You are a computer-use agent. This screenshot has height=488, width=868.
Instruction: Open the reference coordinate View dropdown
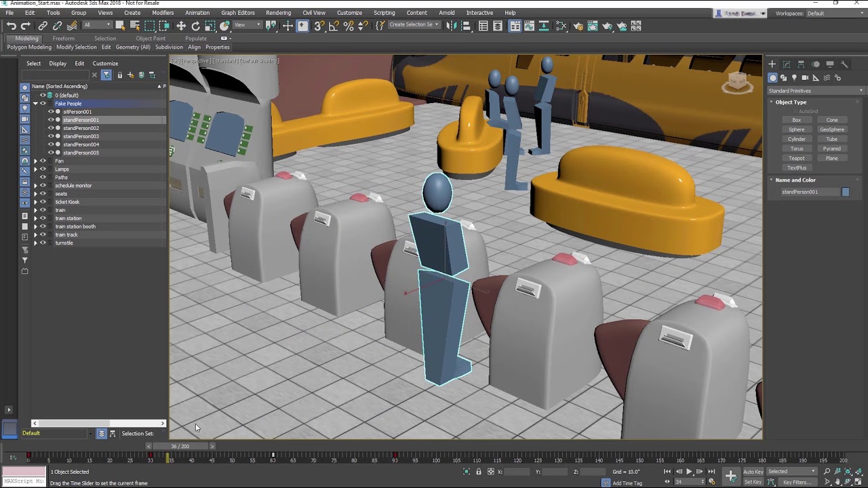(247, 25)
